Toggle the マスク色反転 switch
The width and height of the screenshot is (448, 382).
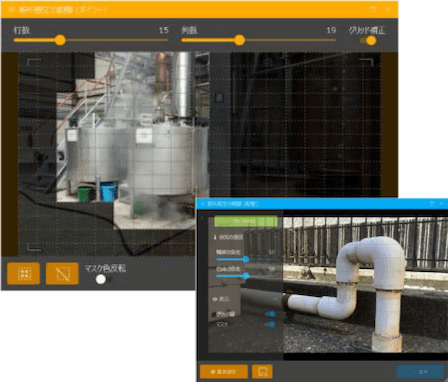(x=104, y=279)
